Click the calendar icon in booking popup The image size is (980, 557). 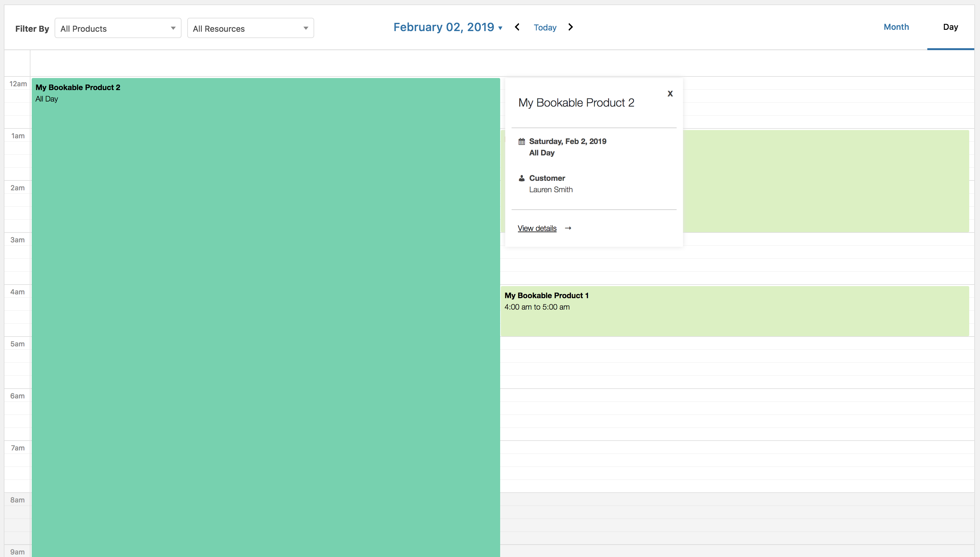[x=521, y=141]
